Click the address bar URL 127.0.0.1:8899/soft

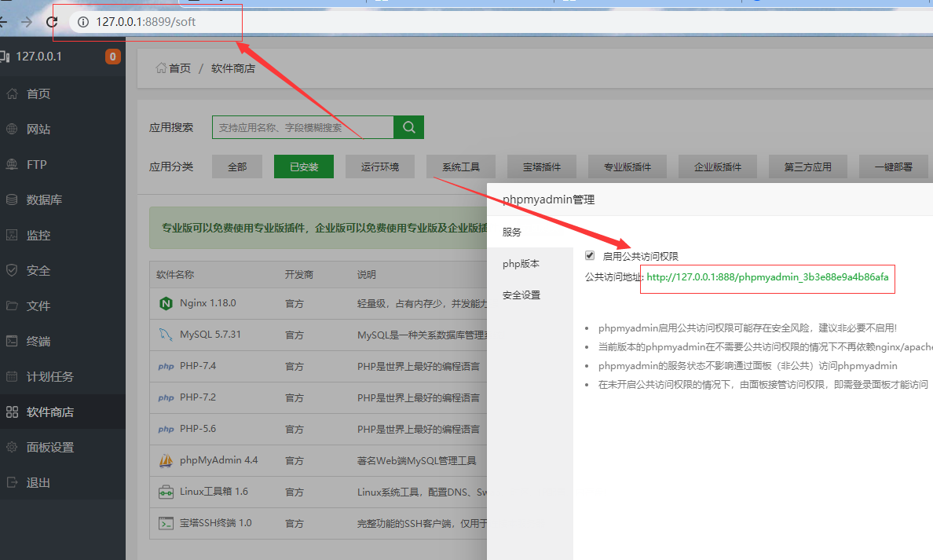click(146, 22)
